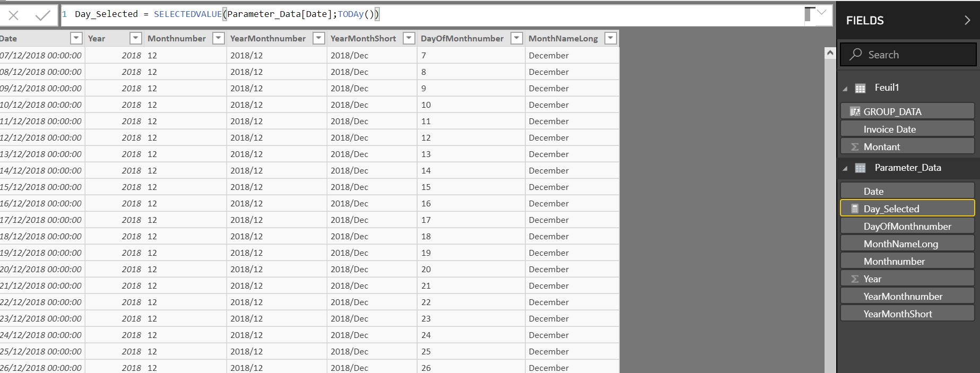Open Year column filter dropdown
The image size is (980, 373).
coord(136,38)
